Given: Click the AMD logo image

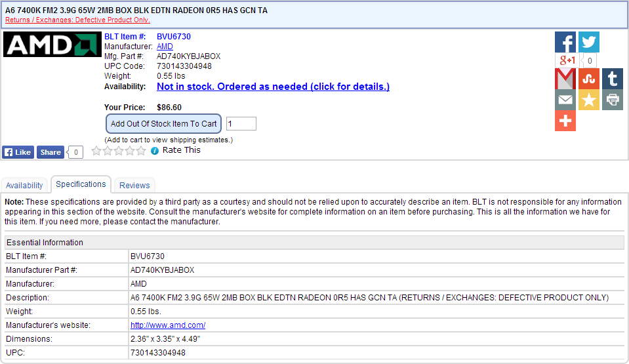Looking at the screenshot, I should [52, 44].
